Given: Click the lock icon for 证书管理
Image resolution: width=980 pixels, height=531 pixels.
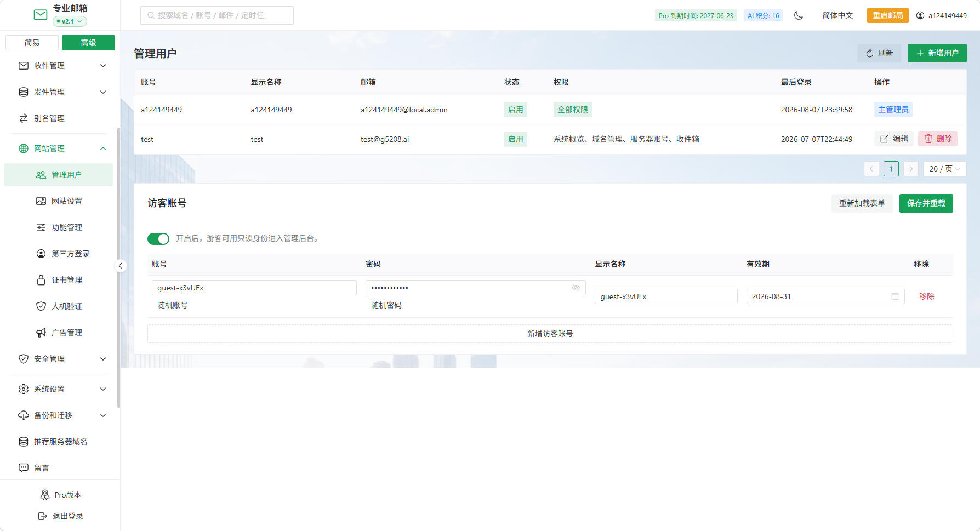Looking at the screenshot, I should (41, 280).
